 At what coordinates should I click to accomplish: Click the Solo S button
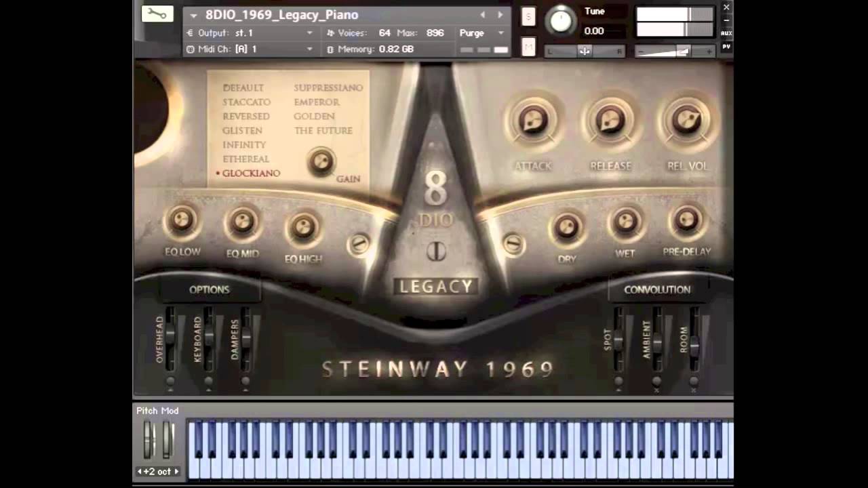pyautogui.click(x=528, y=17)
